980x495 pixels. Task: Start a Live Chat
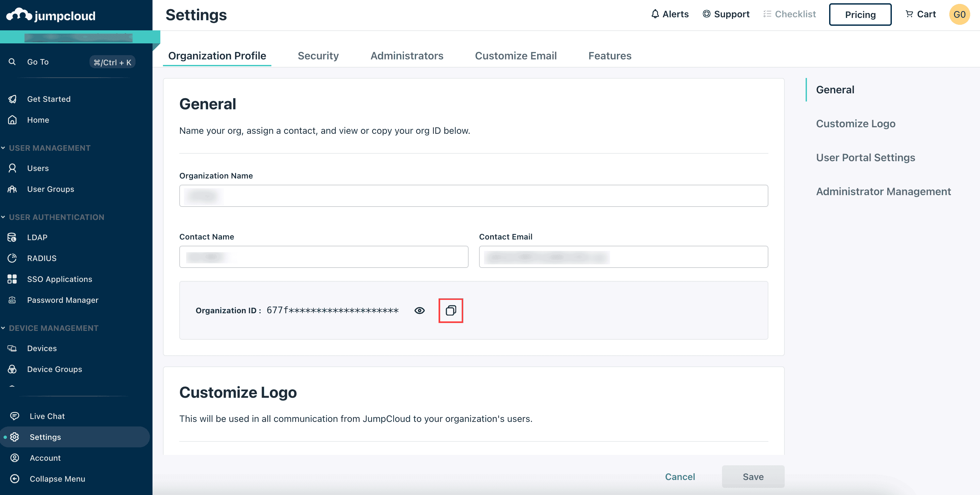(x=47, y=416)
